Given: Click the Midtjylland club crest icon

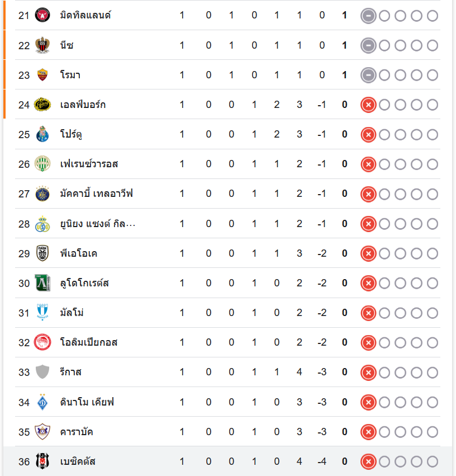Looking at the screenshot, I should coord(42,15).
